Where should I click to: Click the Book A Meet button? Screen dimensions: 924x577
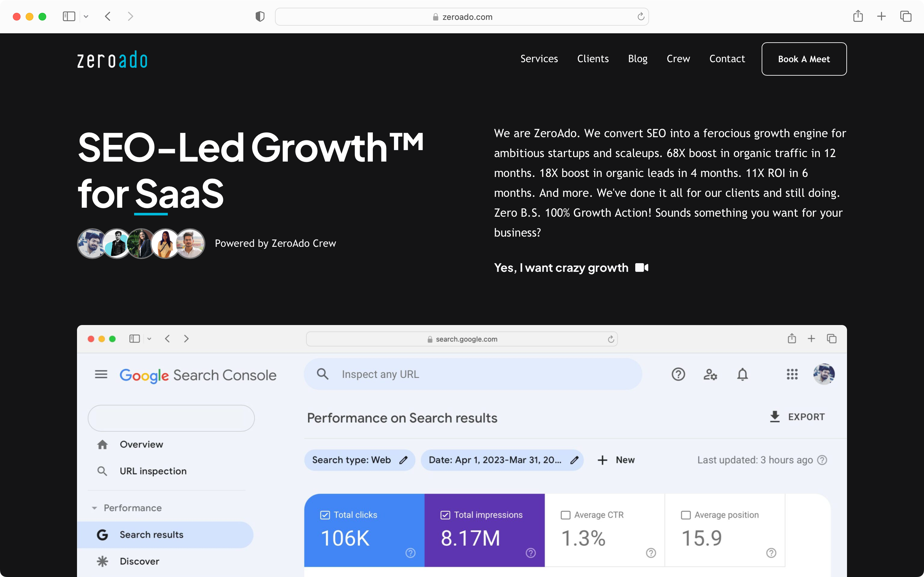pyautogui.click(x=804, y=58)
